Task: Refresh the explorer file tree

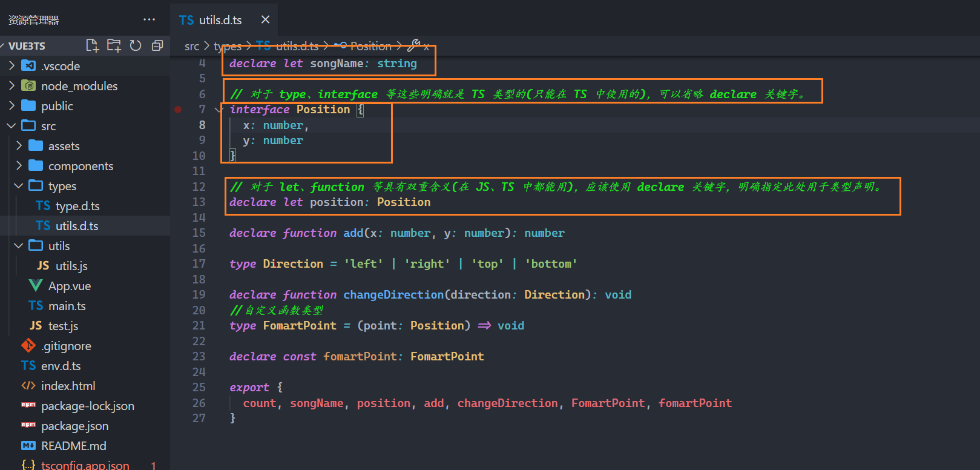Action: pyautogui.click(x=136, y=45)
